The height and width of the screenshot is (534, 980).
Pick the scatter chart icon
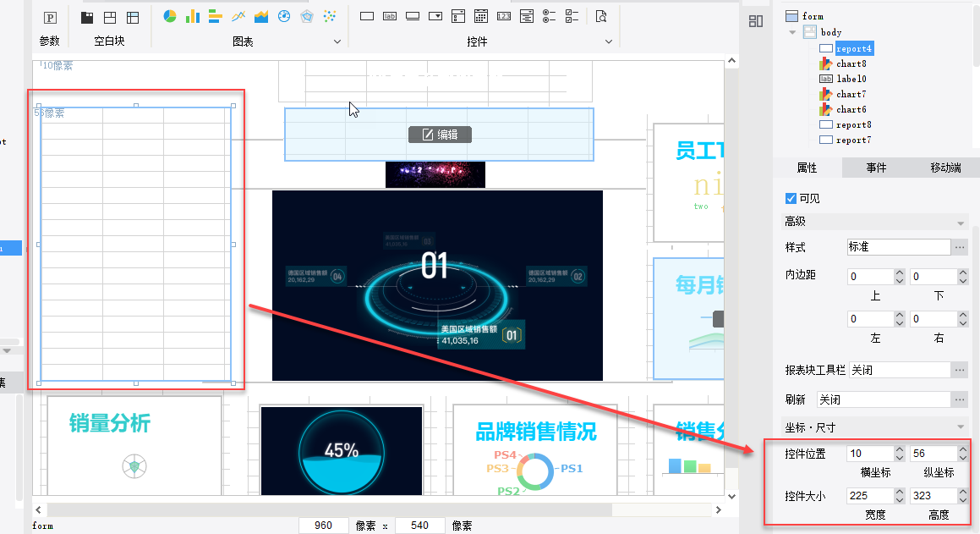330,16
